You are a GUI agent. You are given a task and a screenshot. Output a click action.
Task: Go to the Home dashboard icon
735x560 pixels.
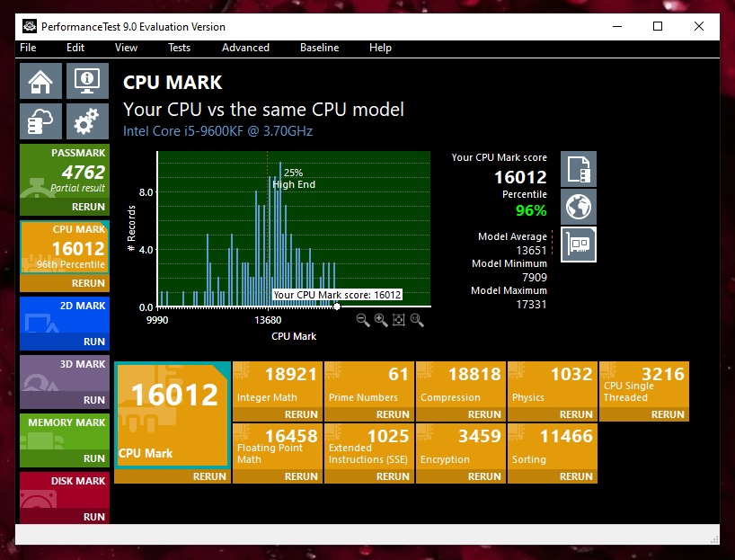tap(40, 81)
